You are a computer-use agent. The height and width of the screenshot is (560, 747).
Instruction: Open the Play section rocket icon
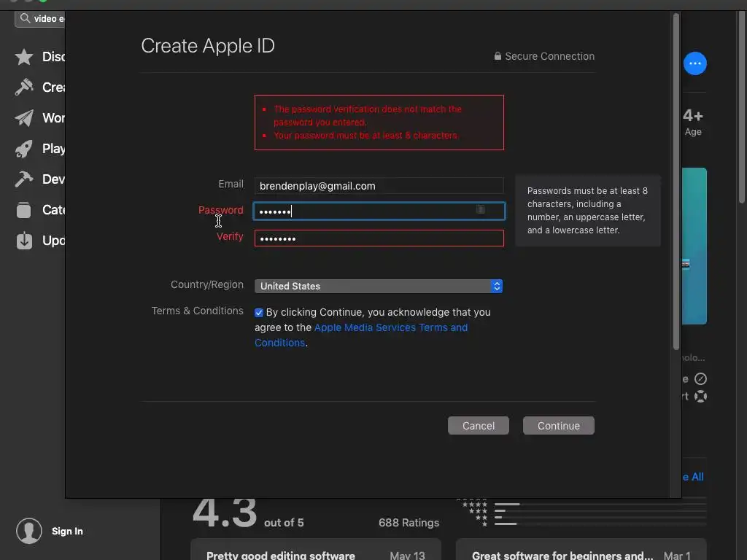click(x=24, y=149)
